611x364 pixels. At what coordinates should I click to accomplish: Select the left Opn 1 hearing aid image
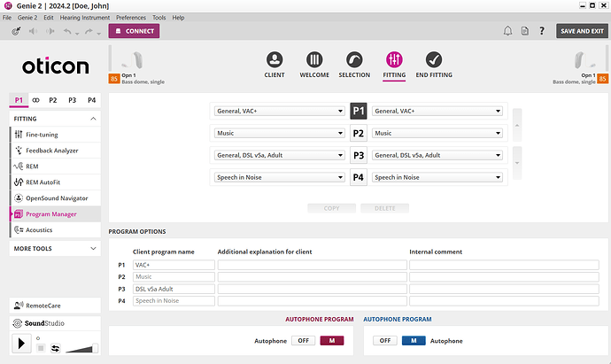point(133,60)
